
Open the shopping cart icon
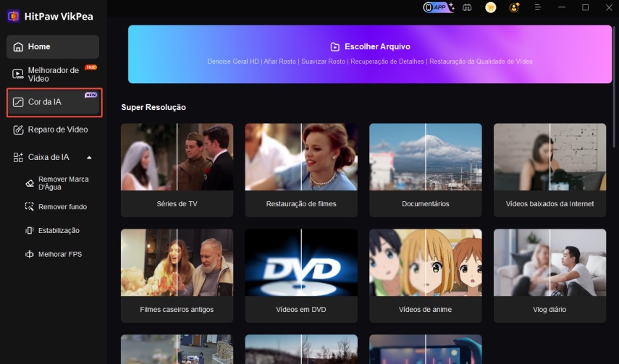(x=490, y=7)
